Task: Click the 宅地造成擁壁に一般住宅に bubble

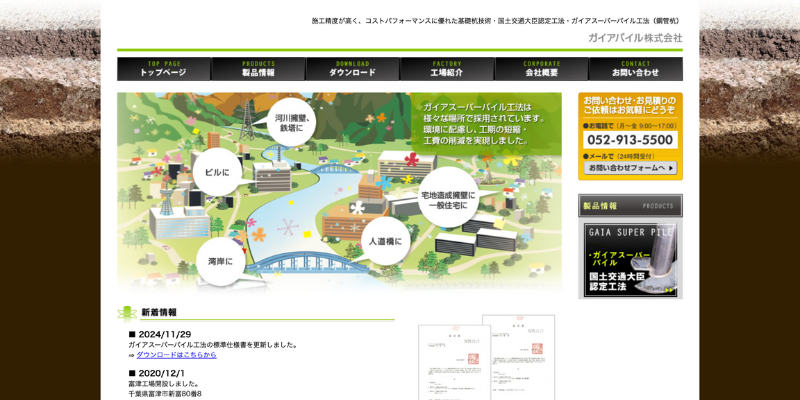Action: click(x=447, y=196)
